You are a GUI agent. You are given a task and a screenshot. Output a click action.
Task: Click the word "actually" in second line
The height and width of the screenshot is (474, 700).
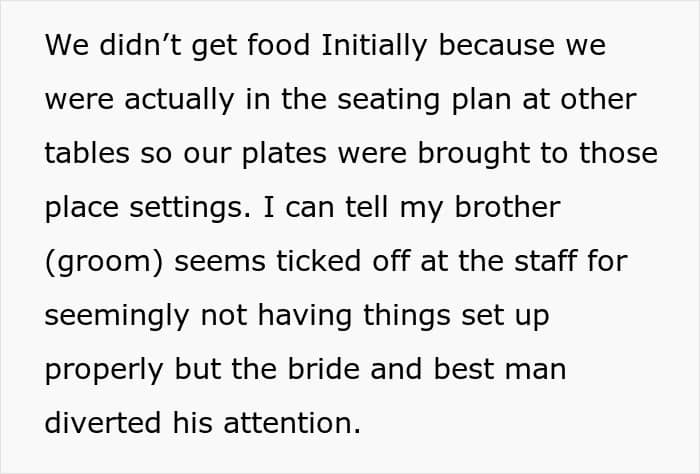click(179, 100)
